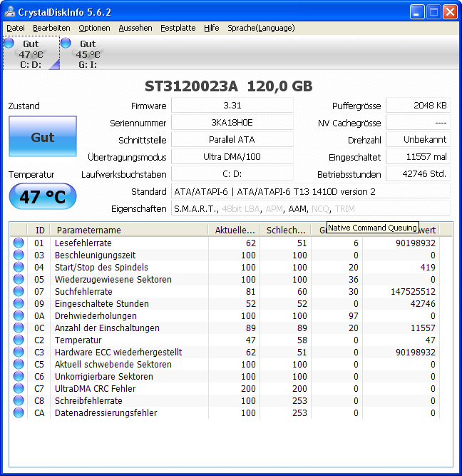Select the Wiederzugewiesene Sektoren parameter name

click(113, 279)
